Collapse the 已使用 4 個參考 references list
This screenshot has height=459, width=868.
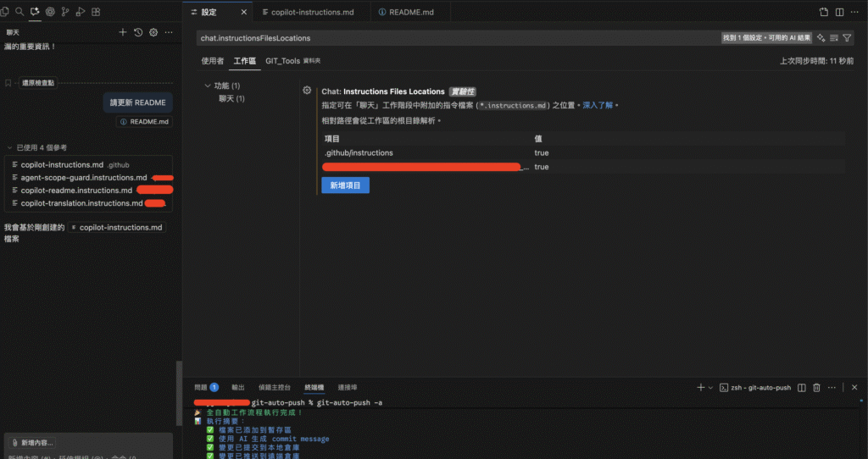pyautogui.click(x=10, y=147)
